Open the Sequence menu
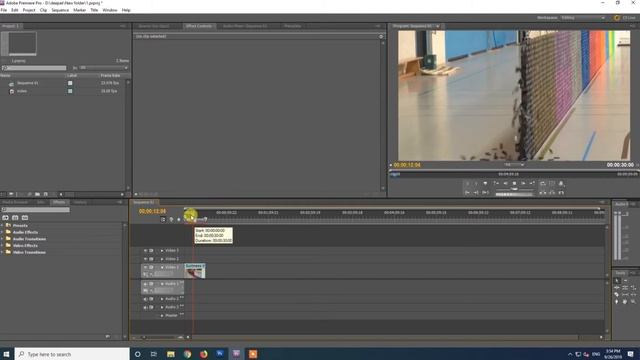 tap(60, 10)
